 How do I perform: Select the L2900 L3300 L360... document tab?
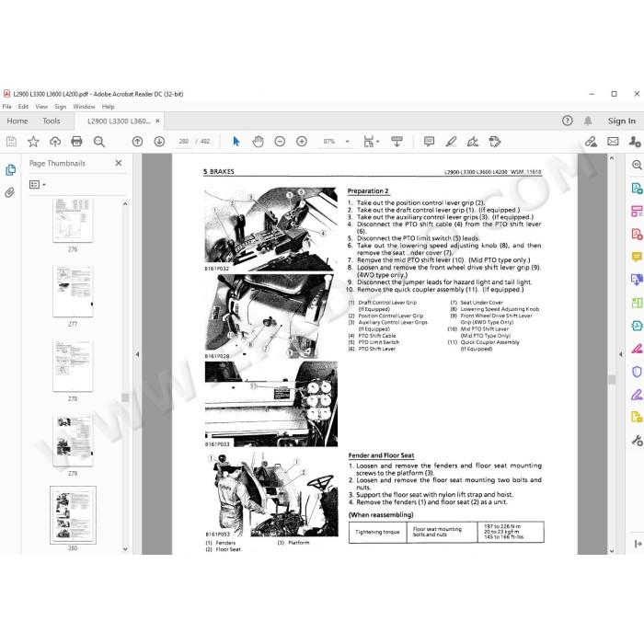(x=119, y=121)
